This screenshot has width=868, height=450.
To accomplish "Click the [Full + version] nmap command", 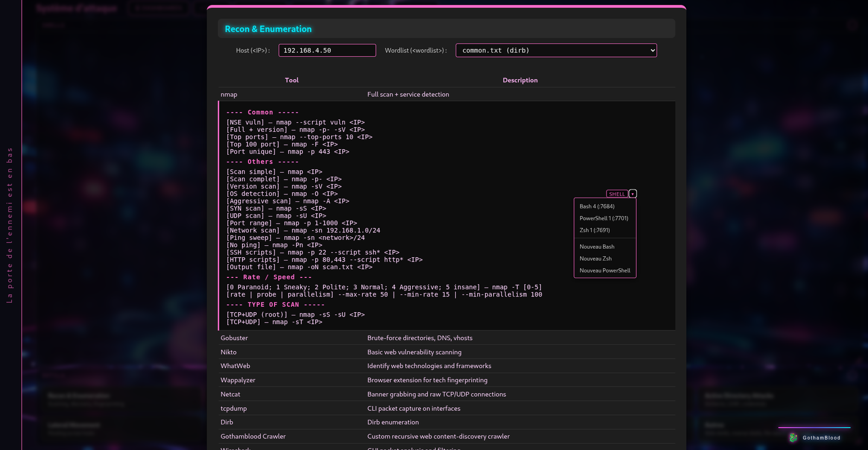I will (x=296, y=130).
